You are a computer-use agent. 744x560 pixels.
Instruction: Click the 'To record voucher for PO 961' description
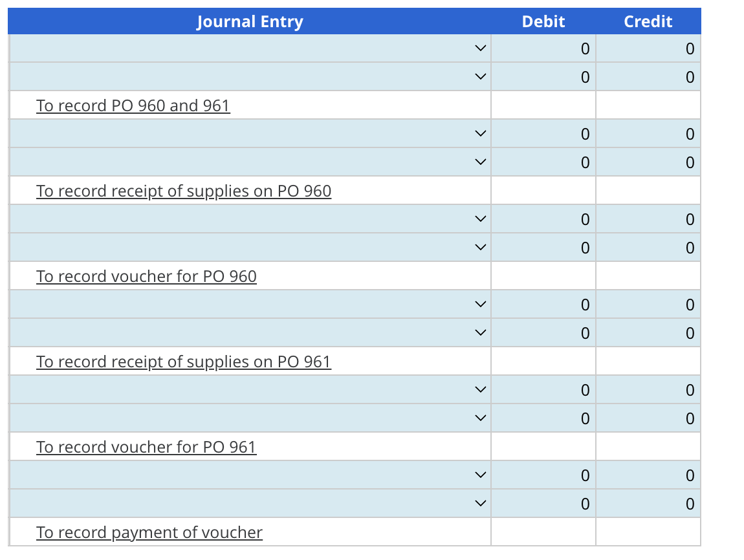pyautogui.click(x=146, y=447)
